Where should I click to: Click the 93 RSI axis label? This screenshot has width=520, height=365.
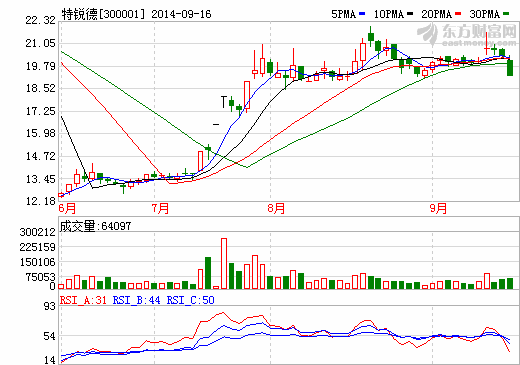tap(50, 306)
